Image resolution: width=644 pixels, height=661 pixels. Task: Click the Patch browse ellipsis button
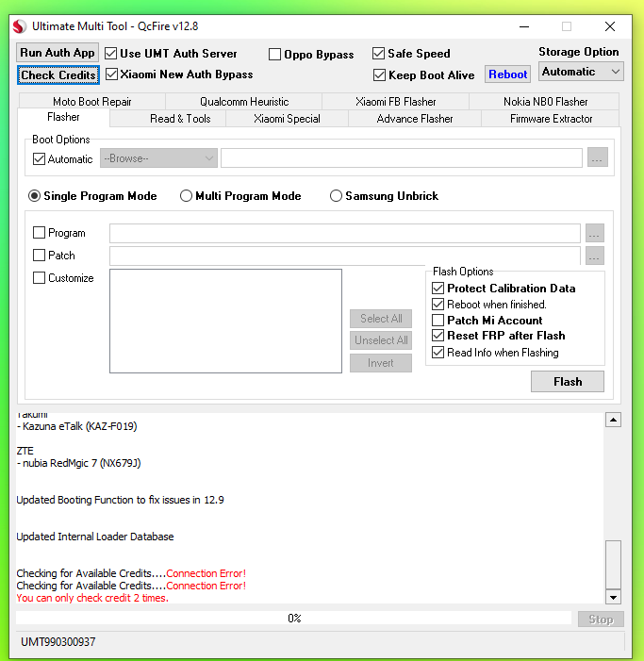click(595, 256)
